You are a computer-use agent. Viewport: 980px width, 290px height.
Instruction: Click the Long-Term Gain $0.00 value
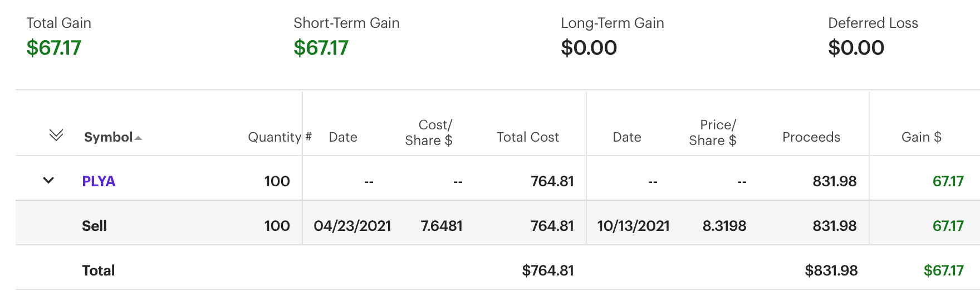[x=589, y=48]
